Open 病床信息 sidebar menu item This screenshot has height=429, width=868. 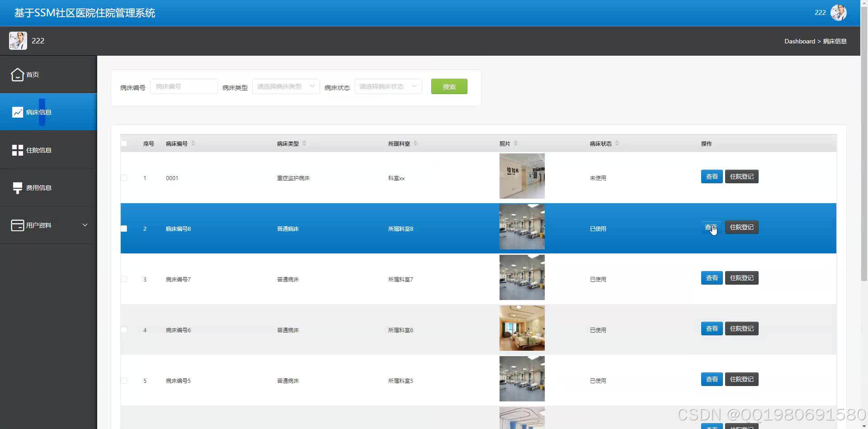[x=48, y=112]
